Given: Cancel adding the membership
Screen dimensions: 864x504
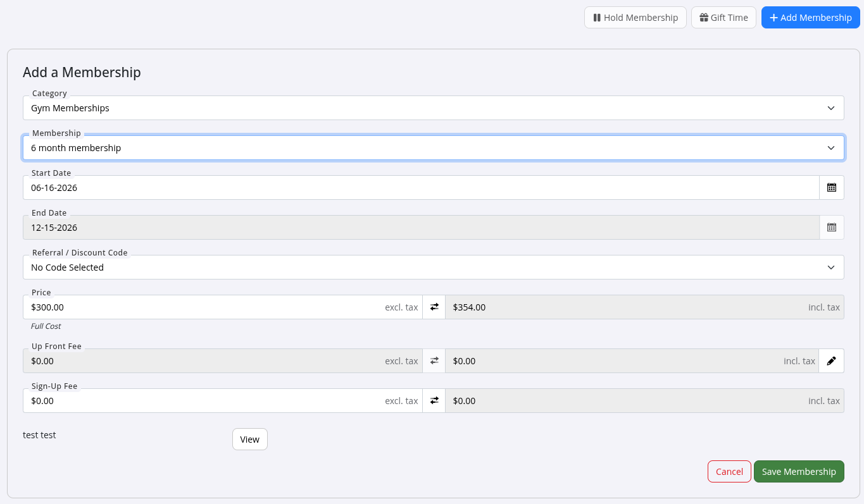Looking at the screenshot, I should [x=729, y=471].
